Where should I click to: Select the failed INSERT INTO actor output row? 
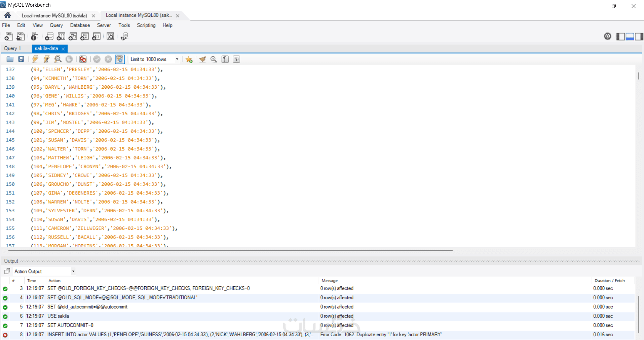[x=318, y=335]
